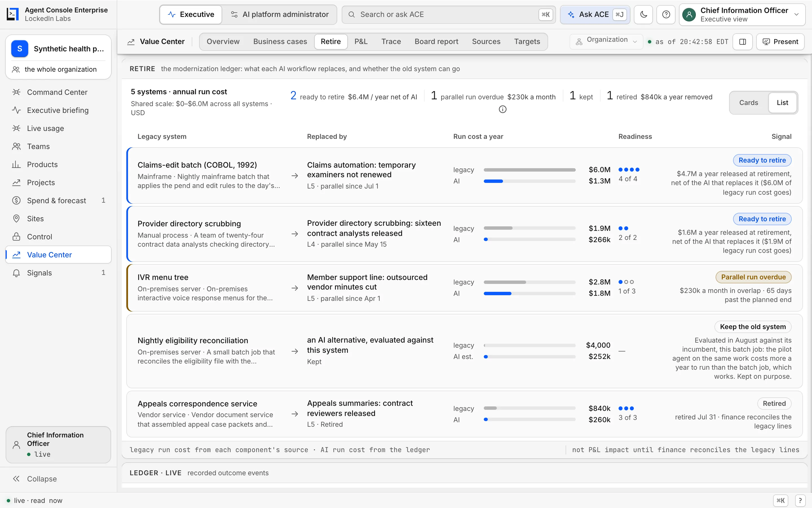Screen dimensions: 812x508
Task: Click the Products bar chart icon
Action: click(x=16, y=164)
